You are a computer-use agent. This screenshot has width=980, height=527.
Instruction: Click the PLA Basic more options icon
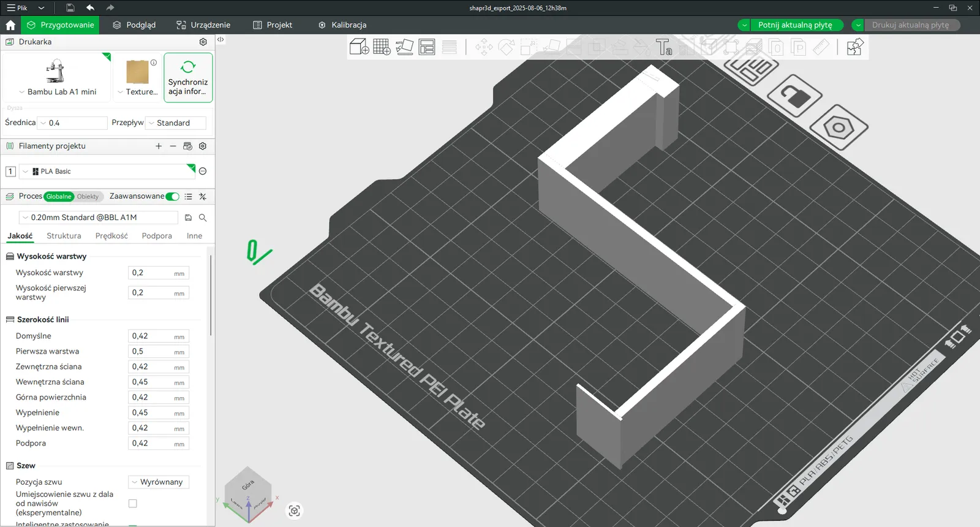coord(203,171)
